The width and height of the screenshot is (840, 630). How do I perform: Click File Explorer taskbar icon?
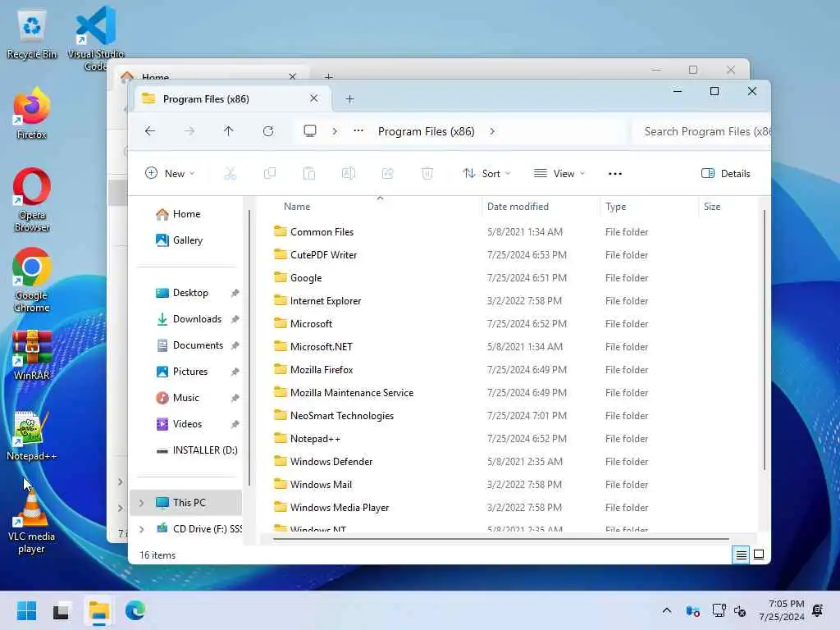[99, 610]
